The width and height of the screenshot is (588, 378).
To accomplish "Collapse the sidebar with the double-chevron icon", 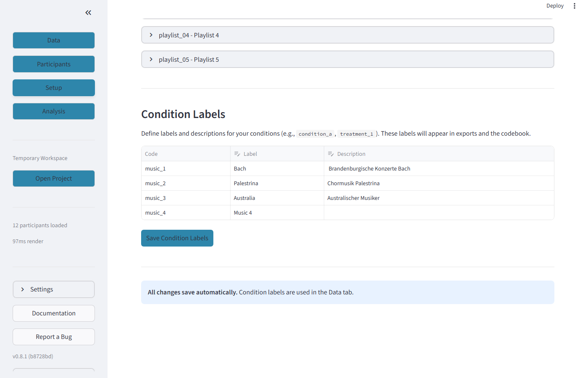I will tap(88, 13).
